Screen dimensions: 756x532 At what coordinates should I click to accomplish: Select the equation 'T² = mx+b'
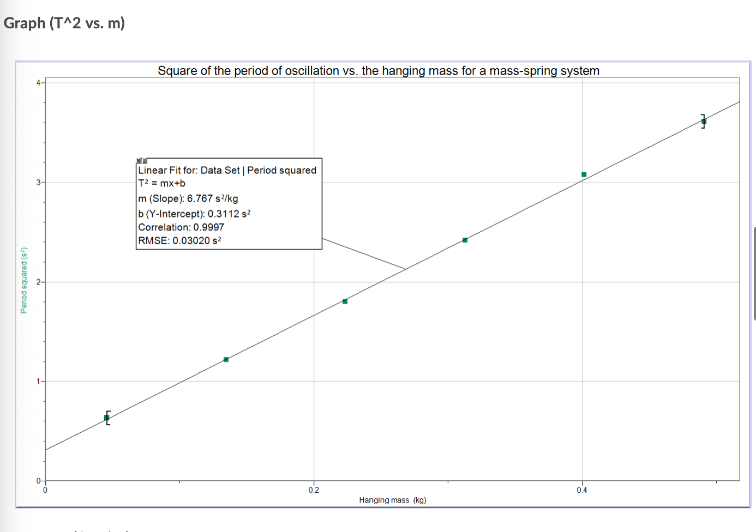[x=161, y=183]
